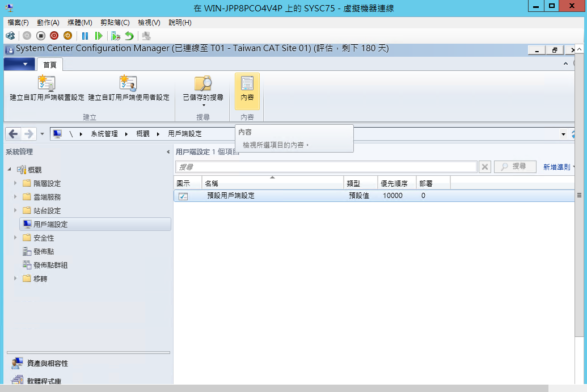Open the 媒體(M) menu
Screen dimensions: 587x392
coord(80,23)
